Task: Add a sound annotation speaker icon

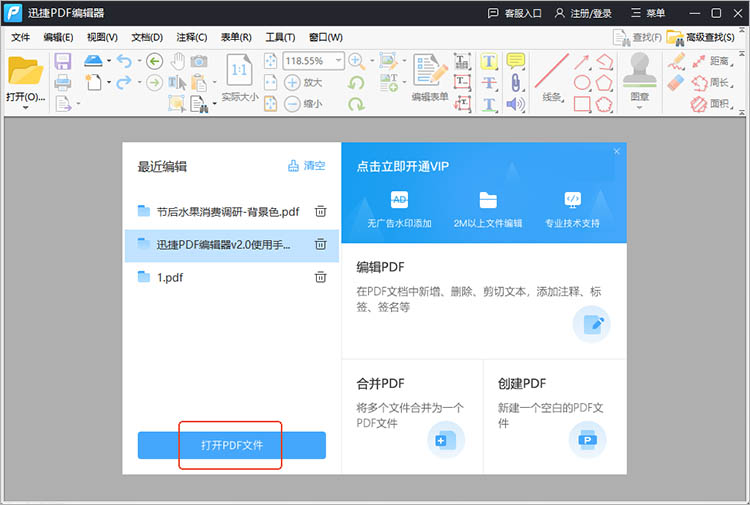Action: pos(515,104)
